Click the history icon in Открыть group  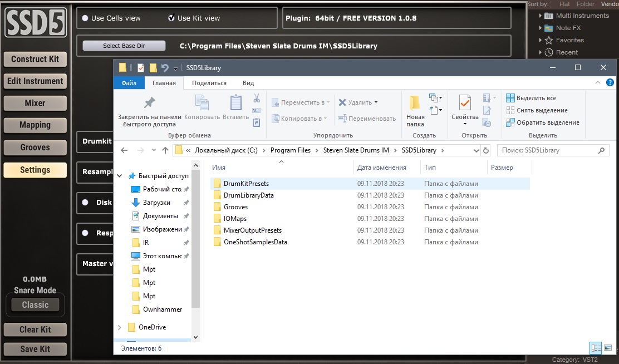point(487,123)
